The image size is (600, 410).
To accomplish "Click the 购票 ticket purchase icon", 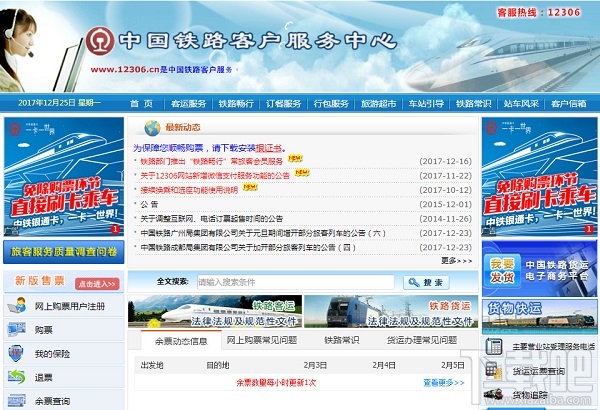I will click(16, 329).
